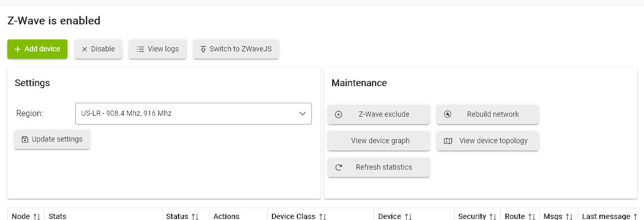Click the Z-Wave exclude circle icon
This screenshot has height=220, width=644.
click(339, 115)
